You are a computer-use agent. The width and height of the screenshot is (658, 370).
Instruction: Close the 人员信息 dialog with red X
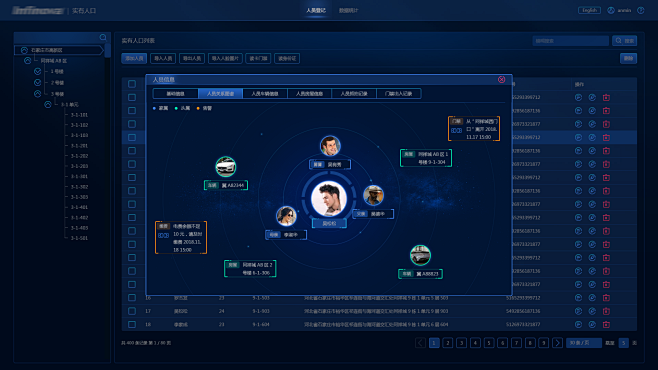501,80
